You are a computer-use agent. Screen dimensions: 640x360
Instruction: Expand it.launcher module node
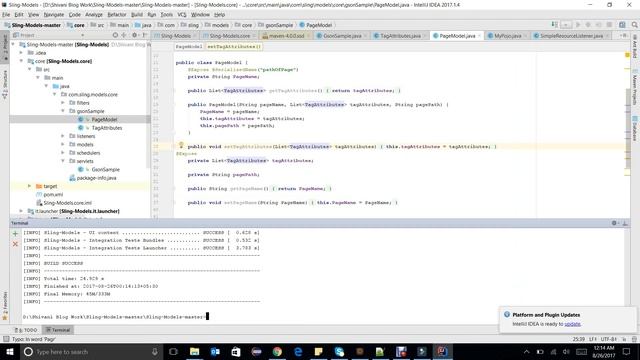[21, 211]
